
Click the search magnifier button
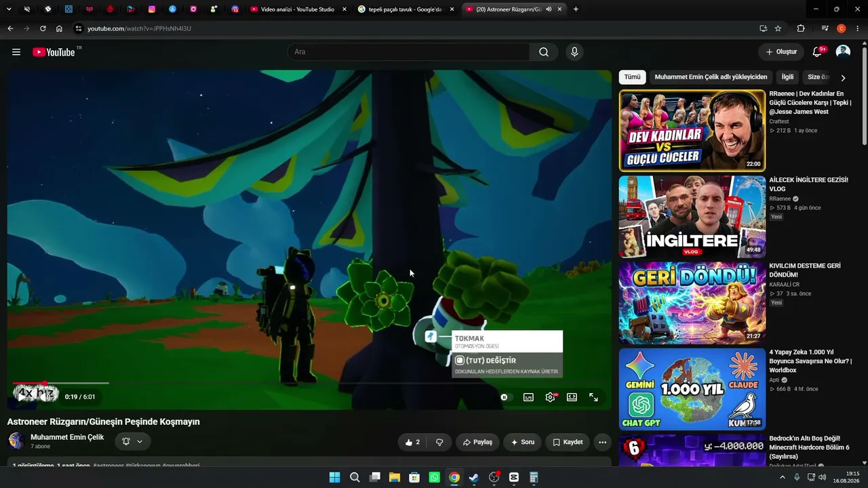coord(544,52)
